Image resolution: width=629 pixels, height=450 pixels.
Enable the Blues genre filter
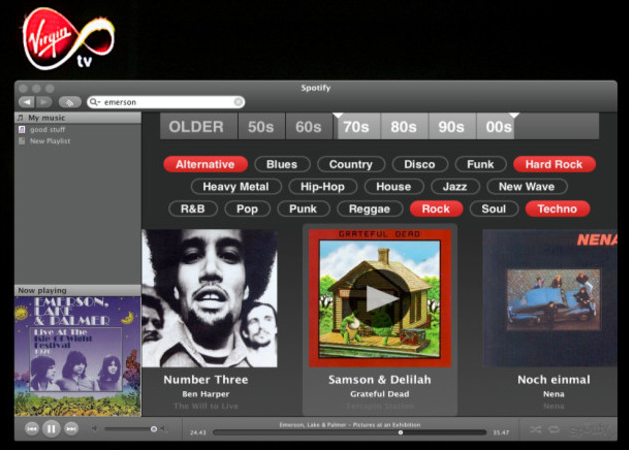tap(282, 164)
